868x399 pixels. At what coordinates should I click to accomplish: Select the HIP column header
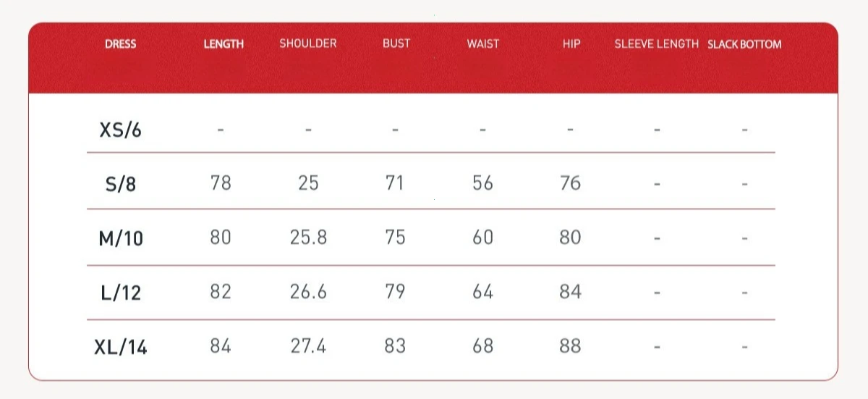click(x=571, y=43)
